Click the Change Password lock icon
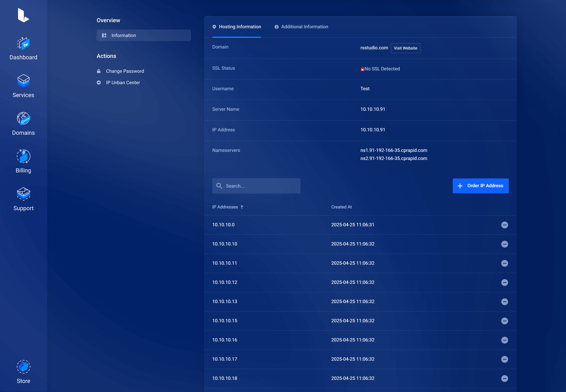The height and width of the screenshot is (392, 566). [x=99, y=71]
